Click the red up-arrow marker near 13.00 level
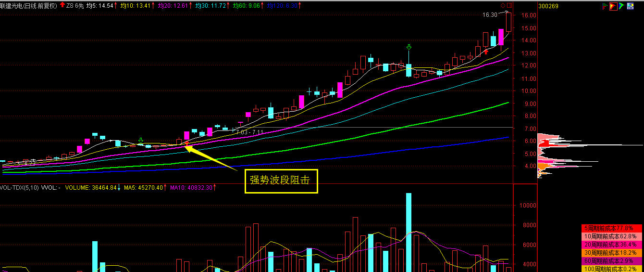The image size is (644, 272). pyautogui.click(x=486, y=52)
